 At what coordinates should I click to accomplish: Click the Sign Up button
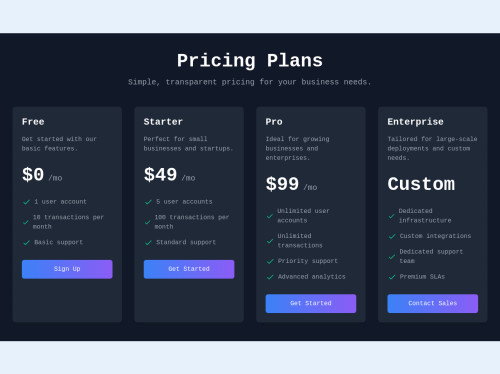pos(67,269)
